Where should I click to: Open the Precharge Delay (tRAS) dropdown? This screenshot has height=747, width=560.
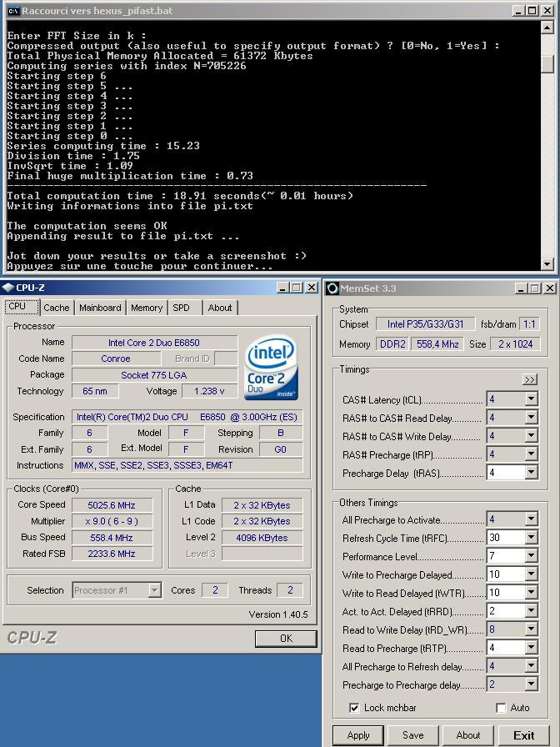tap(531, 473)
